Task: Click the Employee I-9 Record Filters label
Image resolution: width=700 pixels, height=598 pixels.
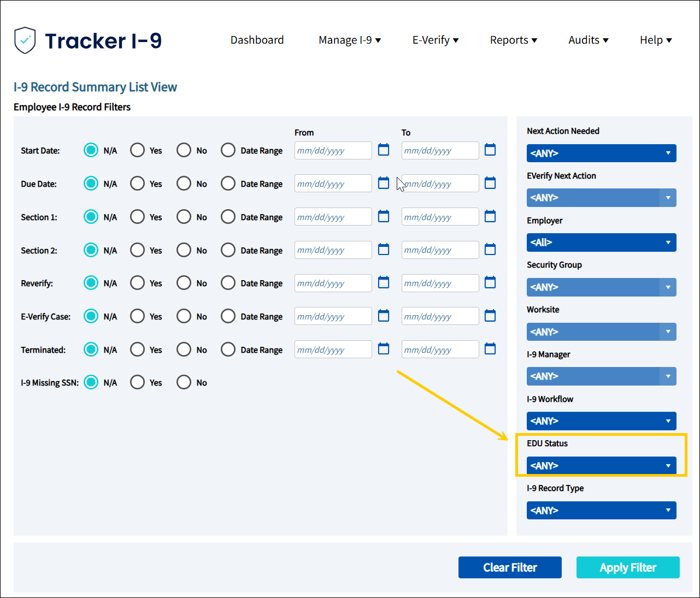Action: (x=72, y=107)
